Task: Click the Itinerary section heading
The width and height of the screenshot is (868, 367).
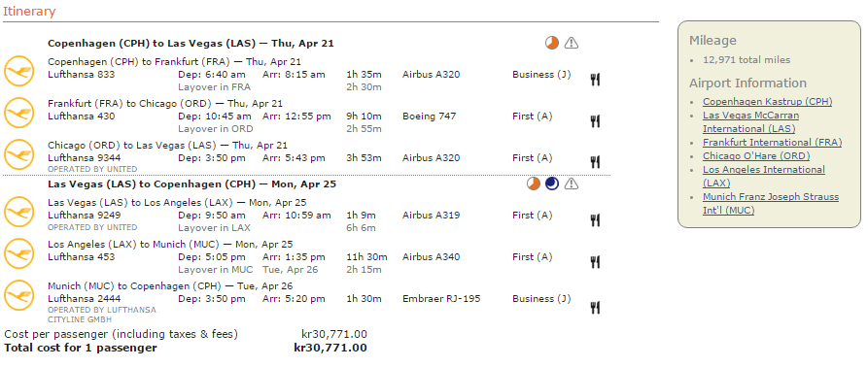Action: pos(29,11)
